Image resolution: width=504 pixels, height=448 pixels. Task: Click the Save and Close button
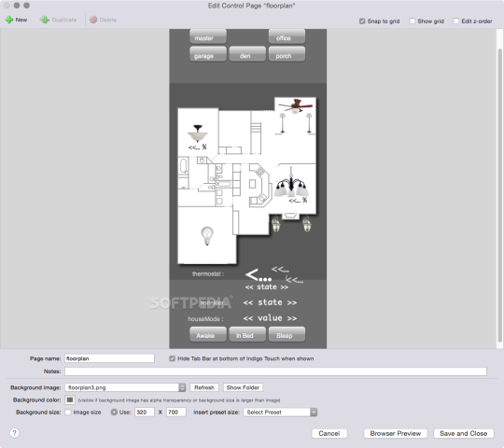point(464,434)
